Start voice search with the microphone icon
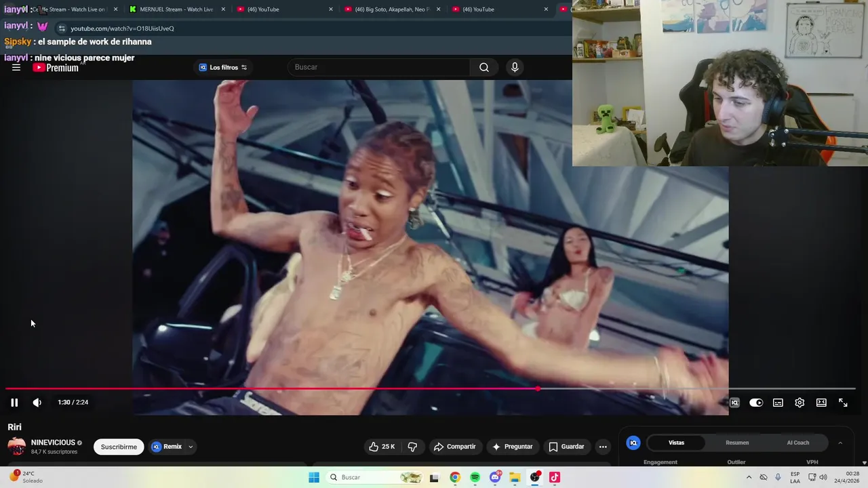 [x=515, y=67]
